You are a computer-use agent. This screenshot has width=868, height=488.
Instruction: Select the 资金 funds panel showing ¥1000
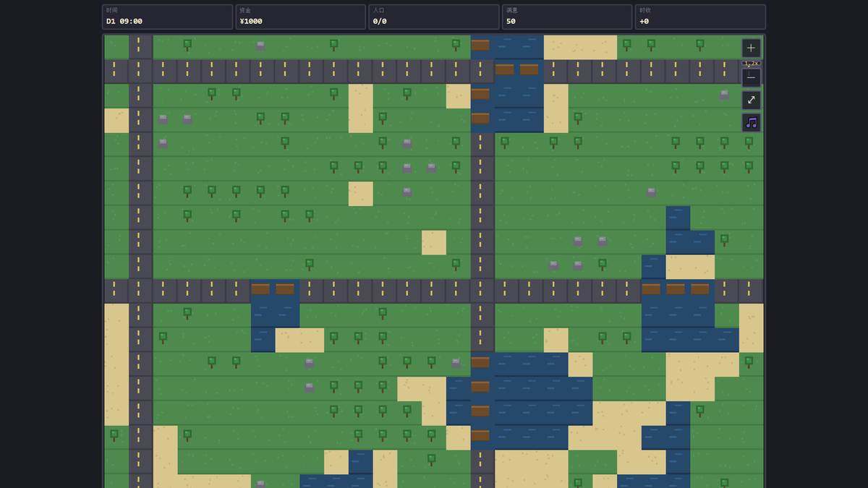pyautogui.click(x=300, y=17)
